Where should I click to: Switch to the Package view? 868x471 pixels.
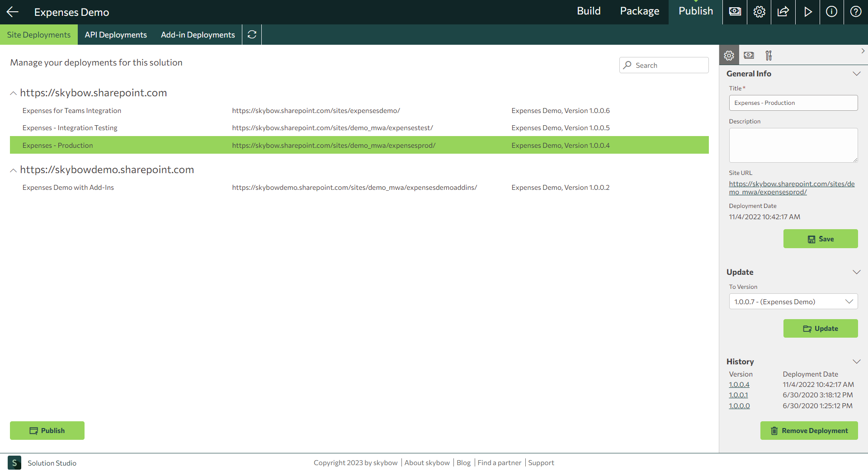639,12
